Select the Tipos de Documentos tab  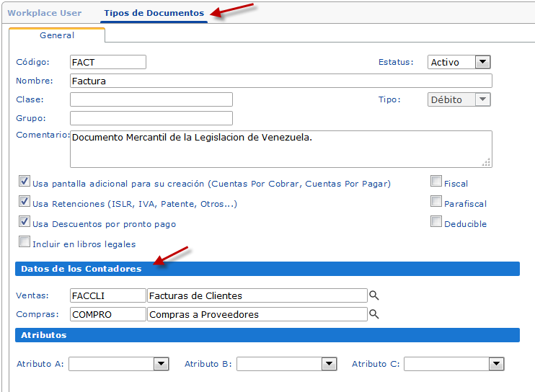154,13
